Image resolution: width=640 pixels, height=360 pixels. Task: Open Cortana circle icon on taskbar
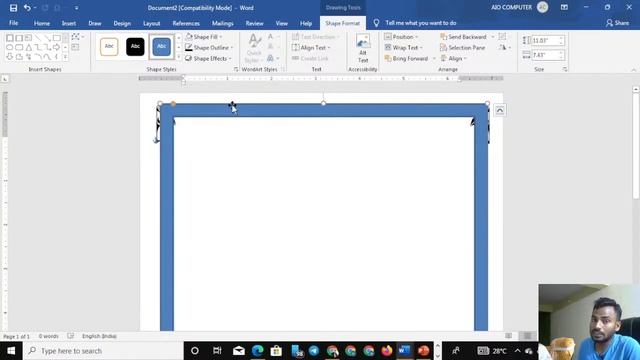click(x=195, y=351)
